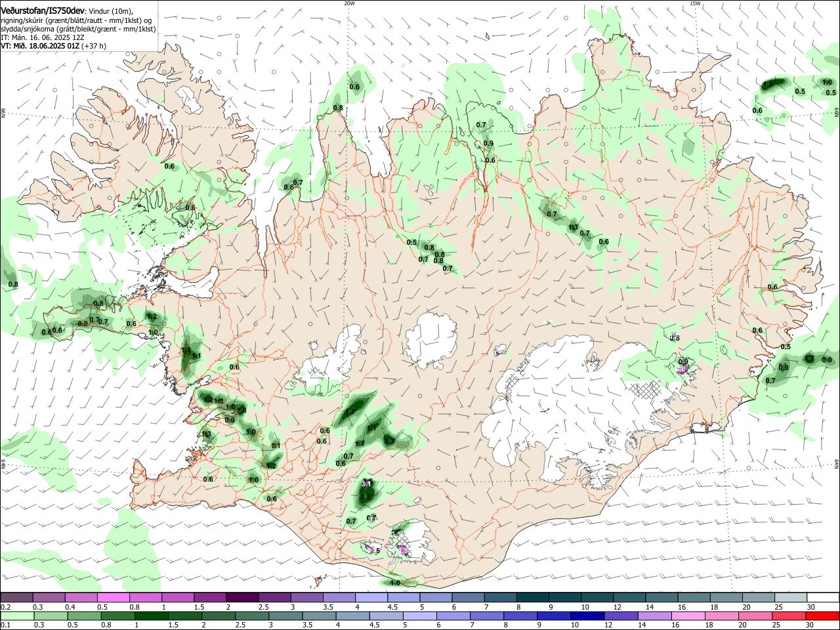Screen dimensions: 840x630
Task: Select the 4 swatch in the lower legend row
Action: coord(352,616)
